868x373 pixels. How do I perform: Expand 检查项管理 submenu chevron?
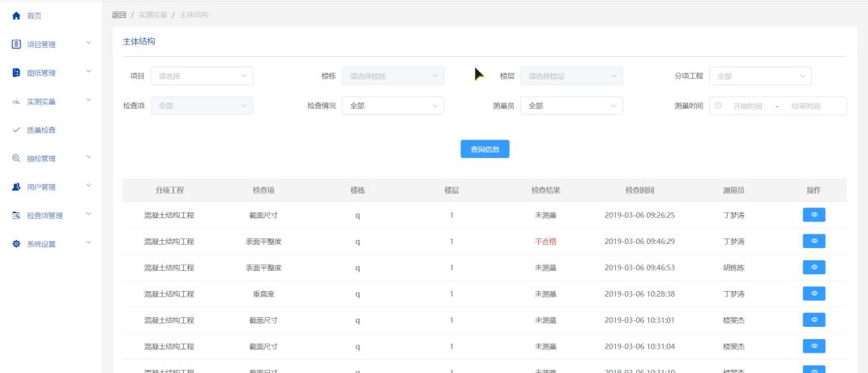(x=88, y=214)
